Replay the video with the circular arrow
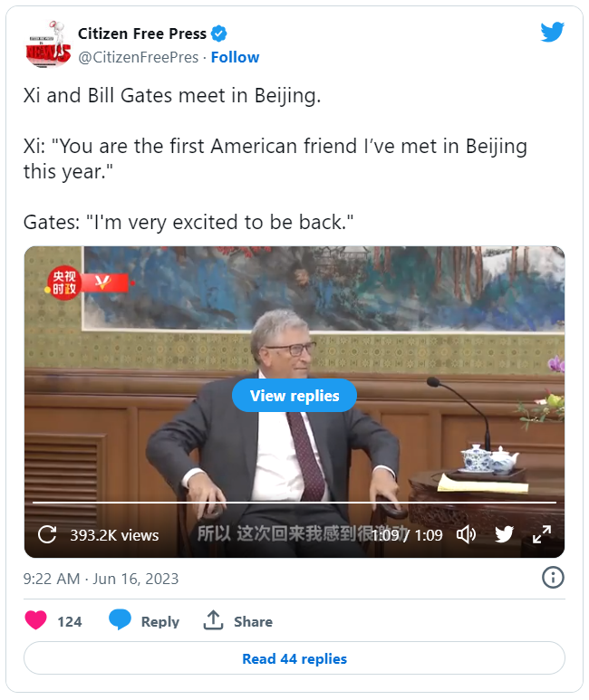Image resolution: width=589 pixels, height=700 pixels. point(47,534)
